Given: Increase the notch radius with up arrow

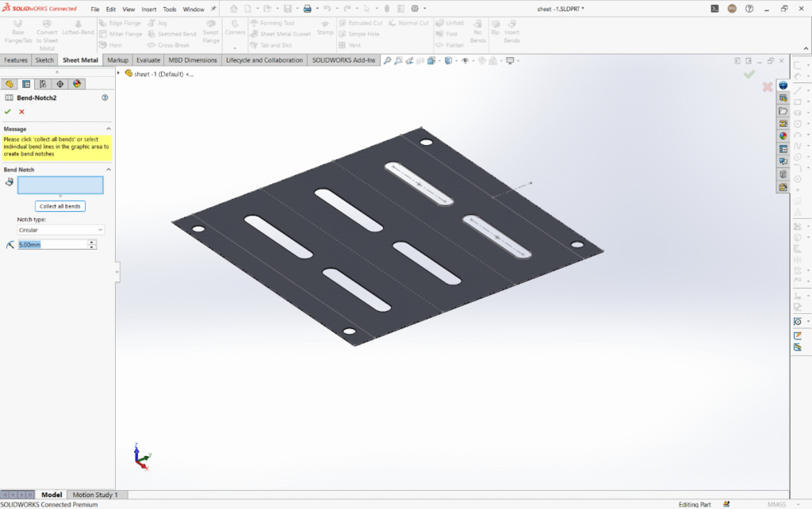Looking at the screenshot, I should [x=92, y=242].
